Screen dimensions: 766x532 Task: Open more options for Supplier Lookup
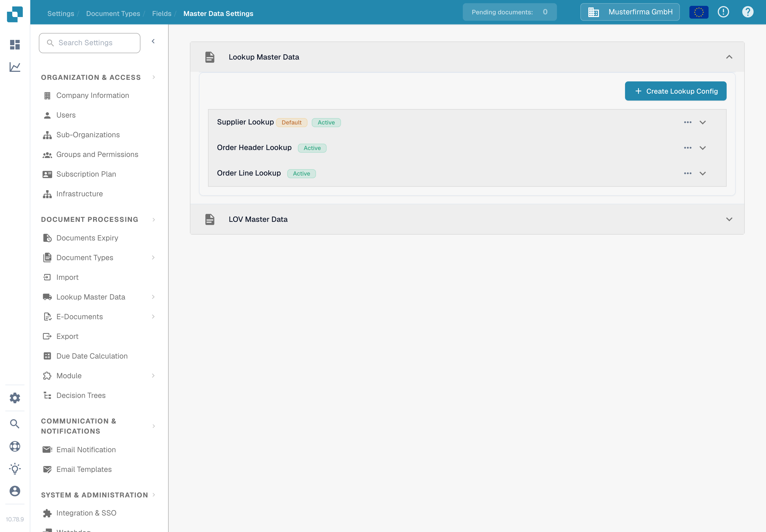[x=688, y=122]
